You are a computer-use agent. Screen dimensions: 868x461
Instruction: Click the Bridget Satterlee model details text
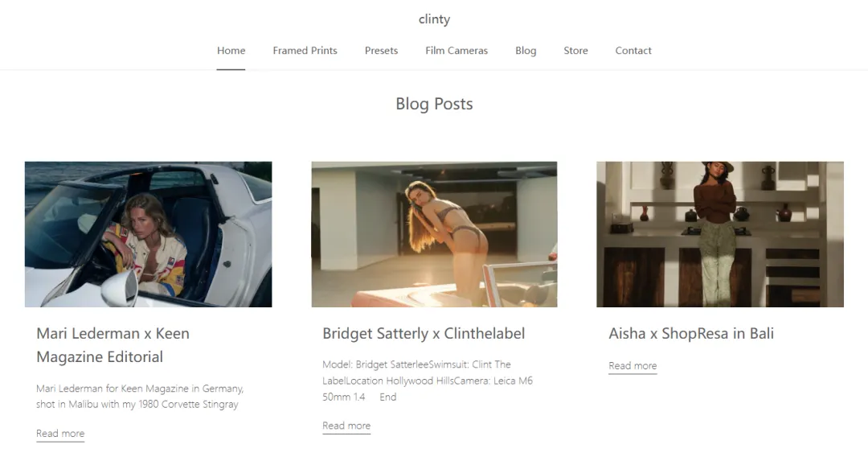(428, 381)
